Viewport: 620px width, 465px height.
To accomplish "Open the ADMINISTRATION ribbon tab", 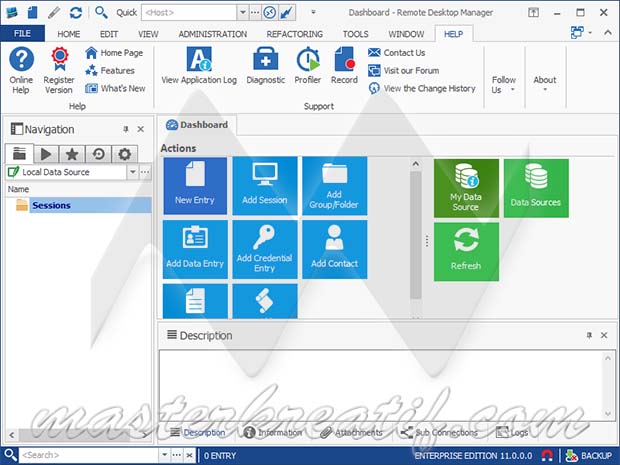I will 212,34.
